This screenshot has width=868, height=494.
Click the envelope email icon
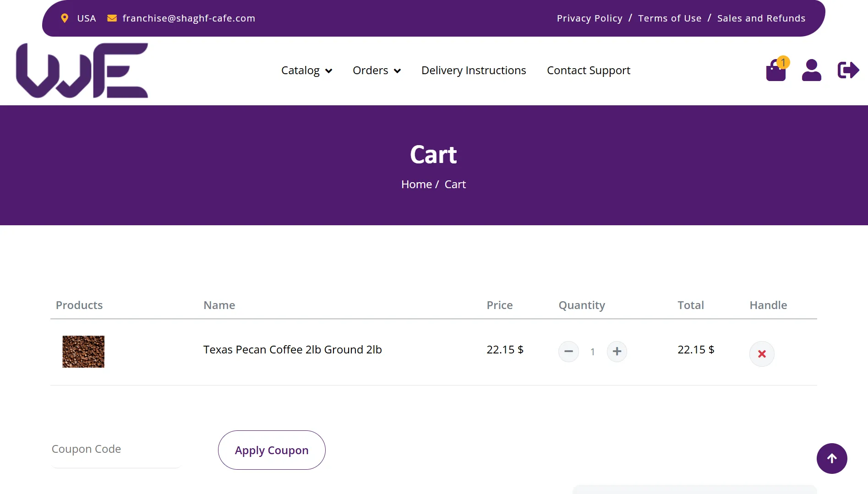click(112, 18)
